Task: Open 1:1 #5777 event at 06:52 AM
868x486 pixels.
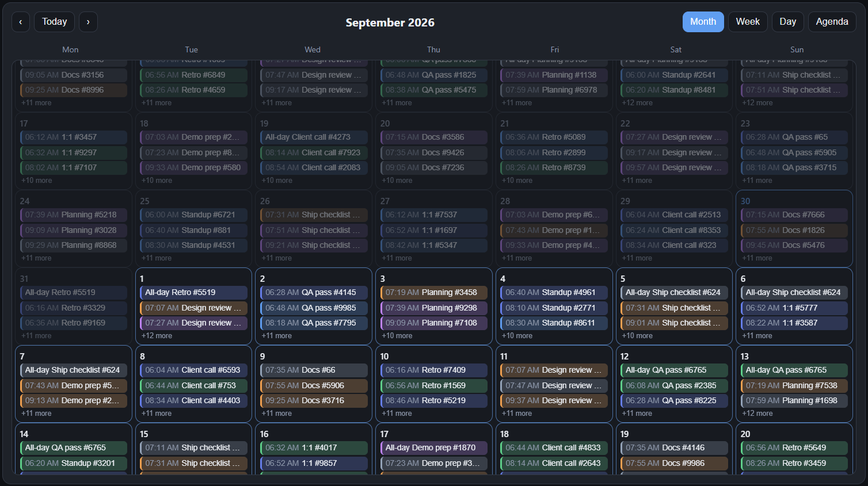Action: click(x=794, y=308)
